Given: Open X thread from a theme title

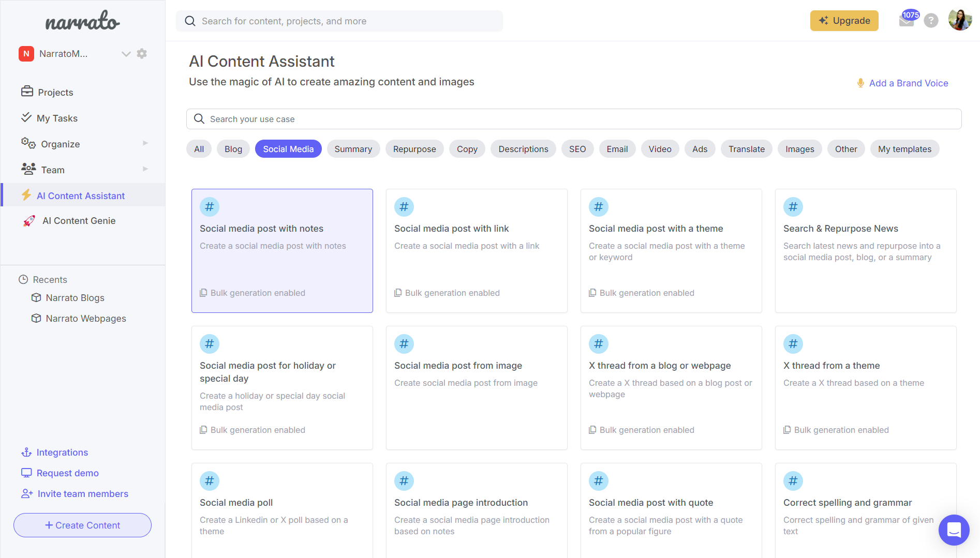Looking at the screenshot, I should [831, 366].
